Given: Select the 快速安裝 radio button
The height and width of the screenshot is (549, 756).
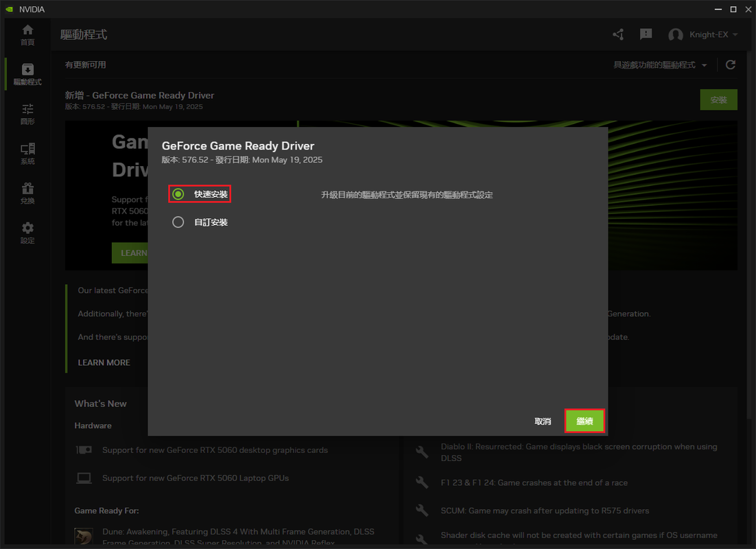Looking at the screenshot, I should pyautogui.click(x=178, y=194).
